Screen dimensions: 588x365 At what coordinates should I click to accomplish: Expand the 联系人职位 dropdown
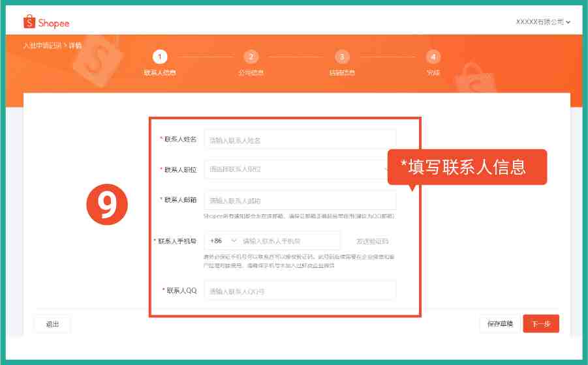point(297,169)
